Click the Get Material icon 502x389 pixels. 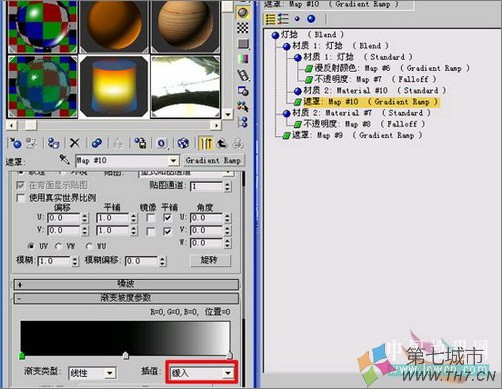click(15, 143)
